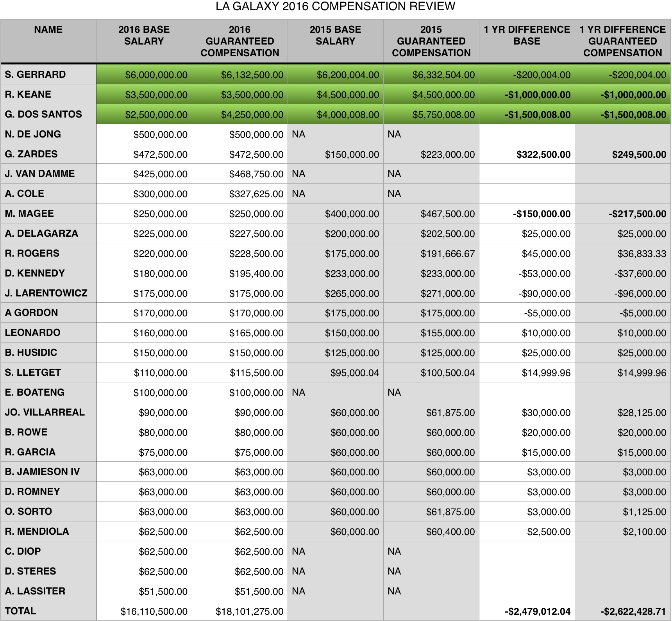
Task: Click the $468,750.00 cell
Action: point(240,173)
